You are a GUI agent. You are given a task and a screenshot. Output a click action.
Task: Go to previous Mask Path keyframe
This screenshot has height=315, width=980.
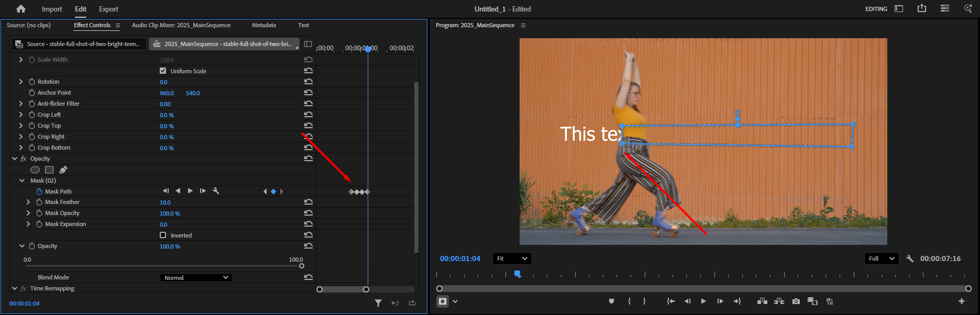[x=265, y=192]
